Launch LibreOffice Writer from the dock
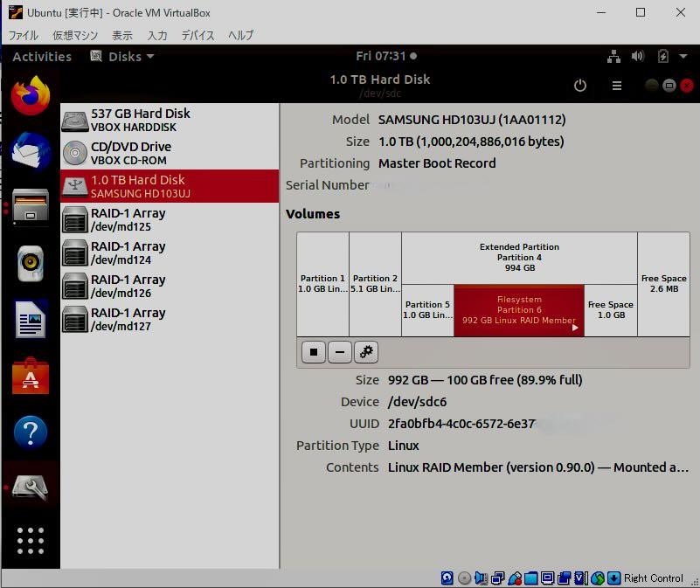The width and height of the screenshot is (700, 588). [x=31, y=319]
